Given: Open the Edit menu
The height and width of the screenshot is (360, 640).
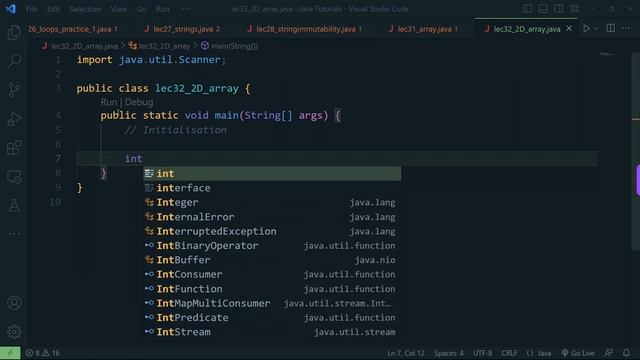Looking at the screenshot, I should click(x=53, y=9).
